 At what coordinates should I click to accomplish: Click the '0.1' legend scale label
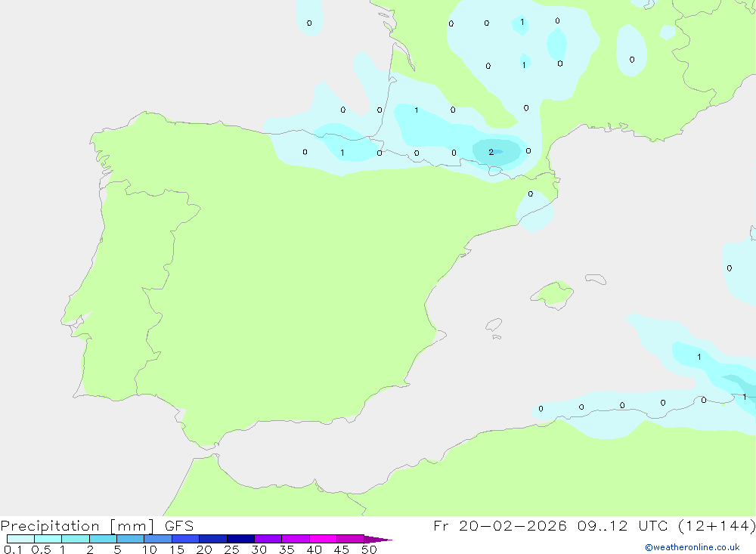(x=13, y=549)
